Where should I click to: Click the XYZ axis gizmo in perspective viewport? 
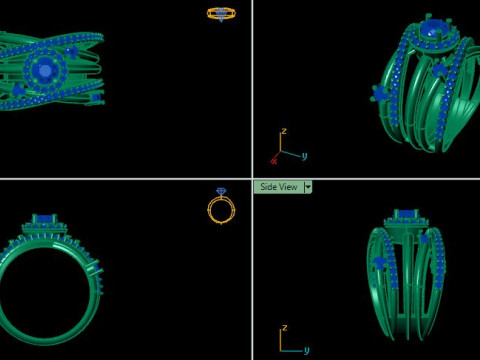(288, 147)
